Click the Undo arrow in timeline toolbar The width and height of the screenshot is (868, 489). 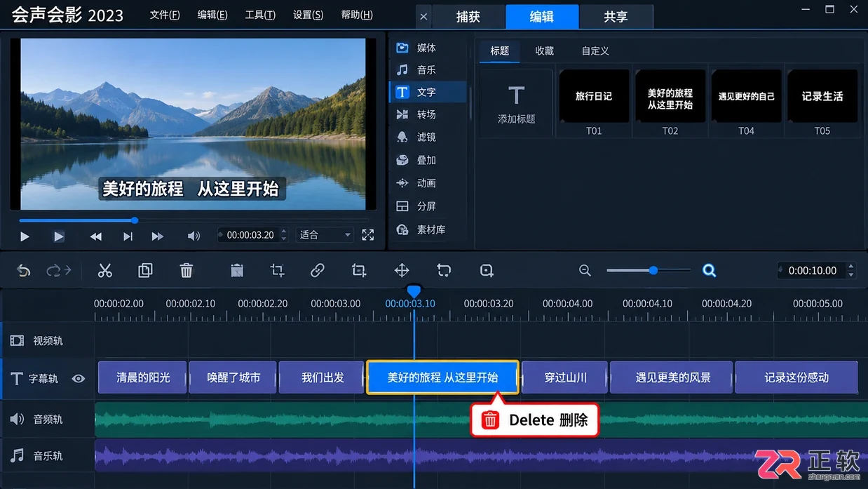point(24,271)
